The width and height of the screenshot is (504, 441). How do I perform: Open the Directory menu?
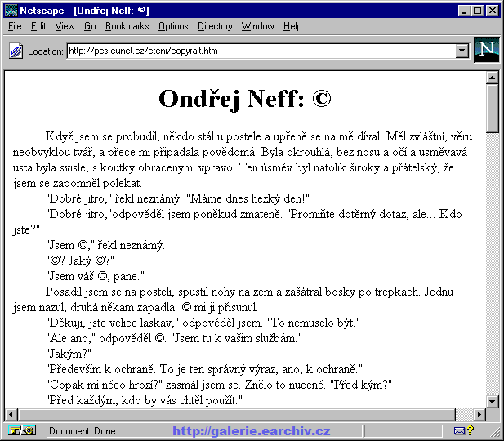tap(215, 26)
